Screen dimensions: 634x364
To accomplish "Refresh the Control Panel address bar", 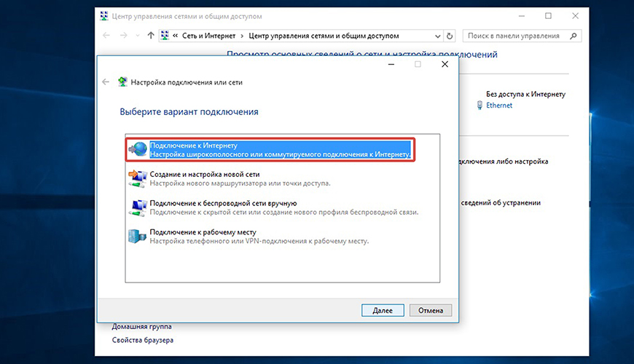I will coord(450,35).
